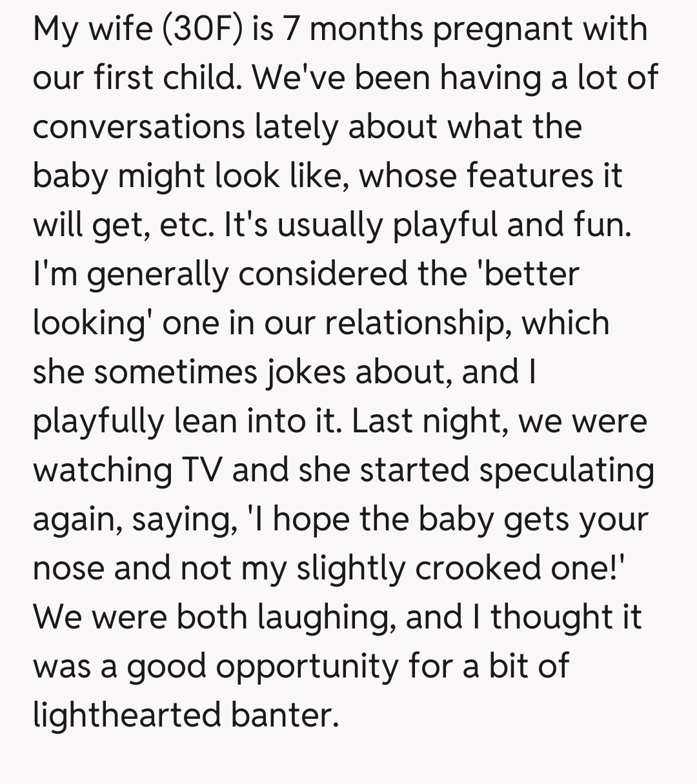
Task: Click the word 'generally'
Action: tap(157, 274)
